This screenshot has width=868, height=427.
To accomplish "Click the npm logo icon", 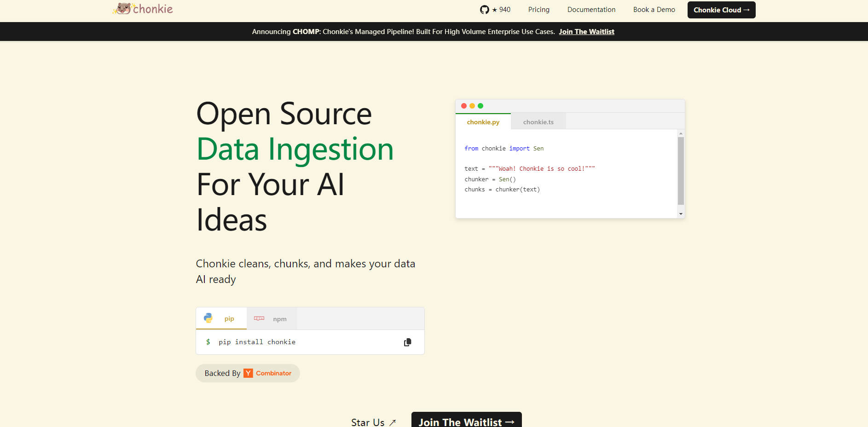I will coord(259,318).
